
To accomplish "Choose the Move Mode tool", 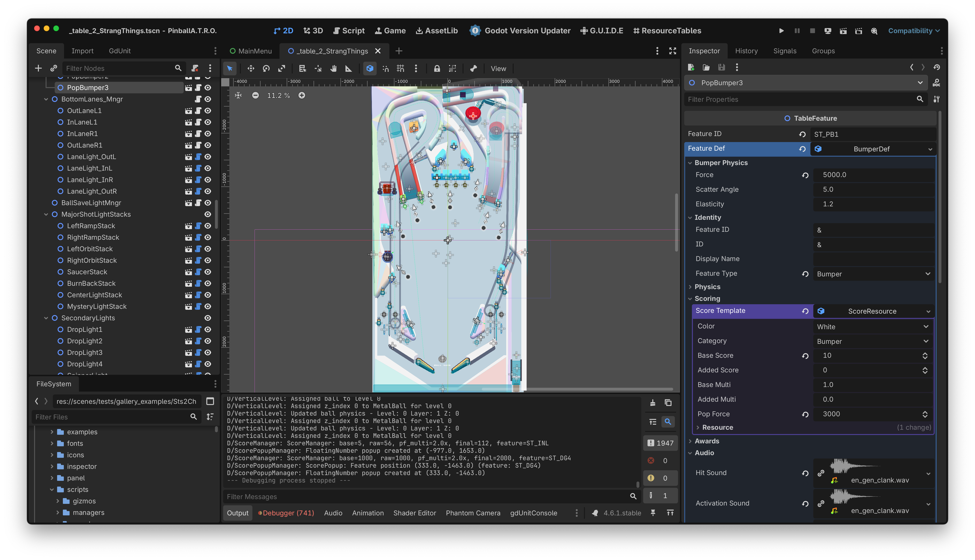I will [251, 68].
